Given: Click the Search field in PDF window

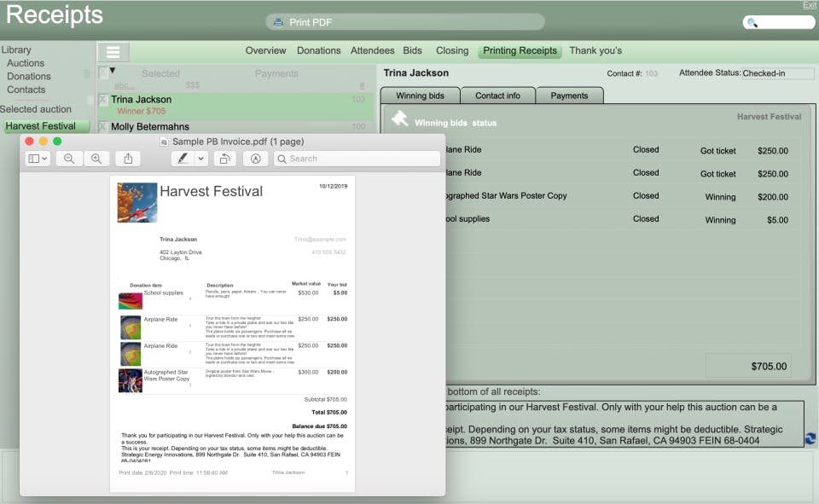Looking at the screenshot, I should point(357,159).
